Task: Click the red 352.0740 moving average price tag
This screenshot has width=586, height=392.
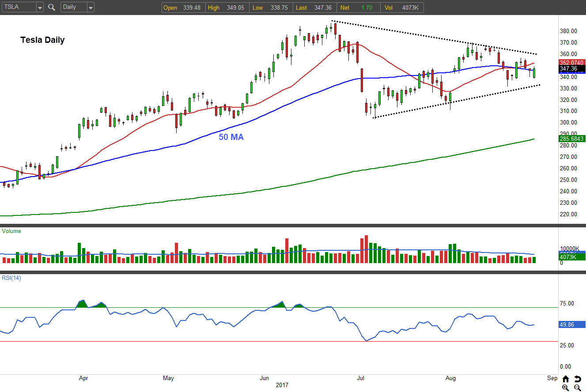Action: click(572, 63)
